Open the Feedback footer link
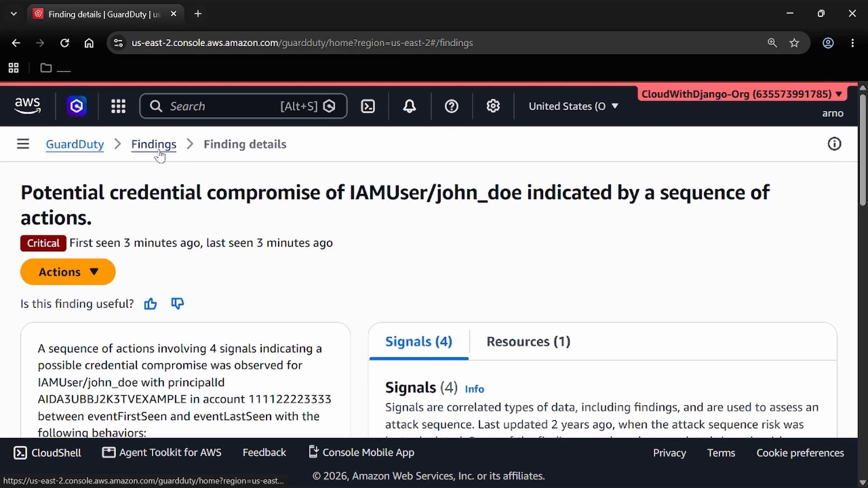The height and width of the screenshot is (488, 868). 264,453
